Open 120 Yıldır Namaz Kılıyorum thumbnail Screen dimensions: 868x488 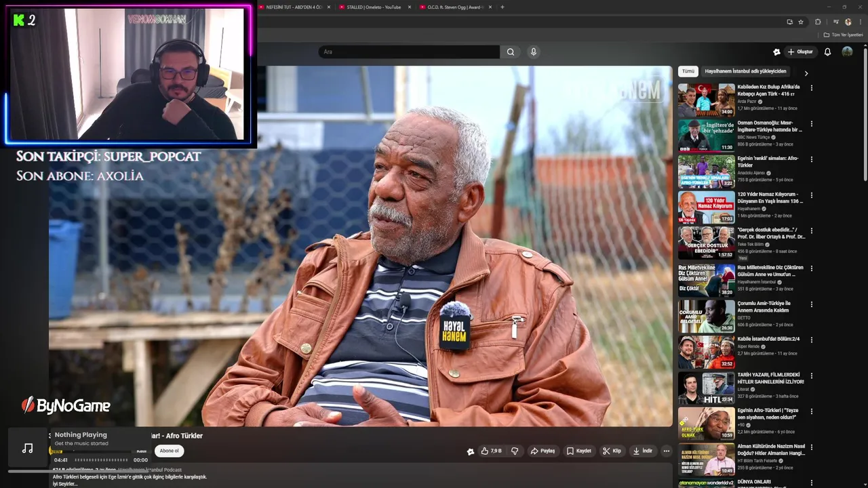pos(706,207)
